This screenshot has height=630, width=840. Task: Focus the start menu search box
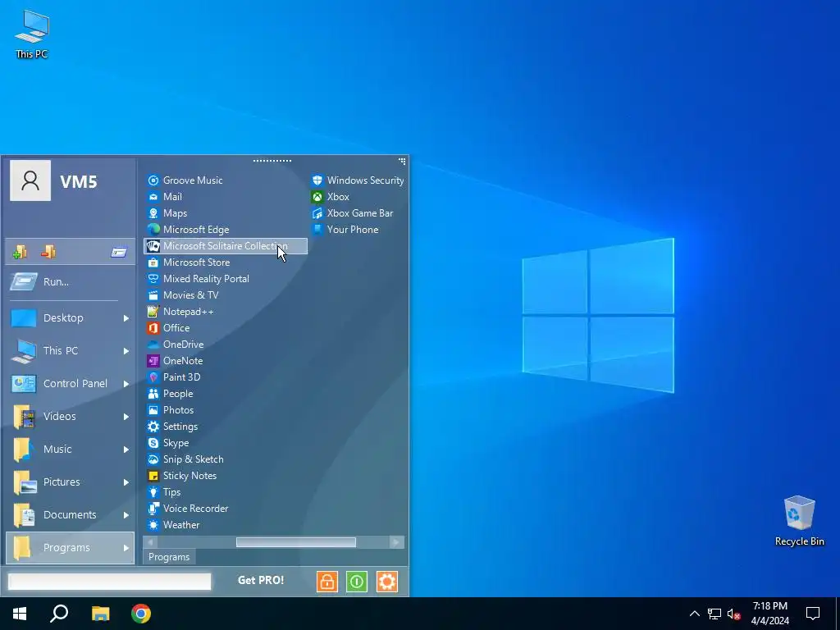[109, 582]
